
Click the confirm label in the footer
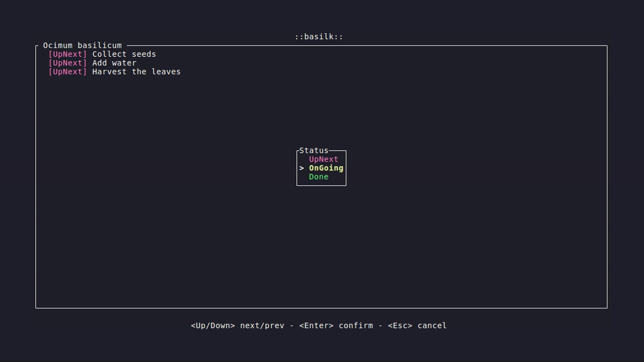coord(355,326)
